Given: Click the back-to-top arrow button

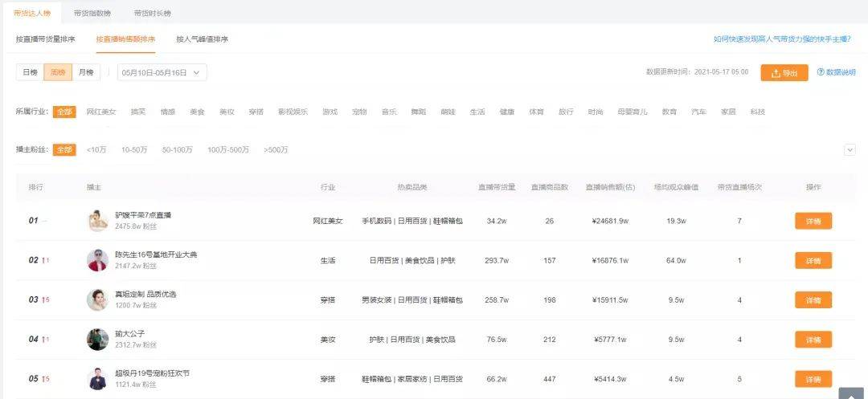Looking at the screenshot, I should point(851,393).
